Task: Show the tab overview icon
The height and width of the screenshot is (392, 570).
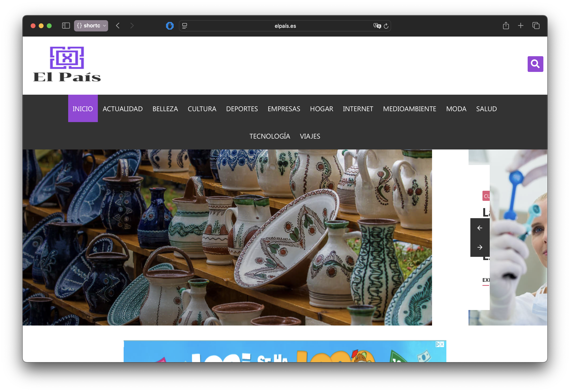Action: [x=536, y=26]
